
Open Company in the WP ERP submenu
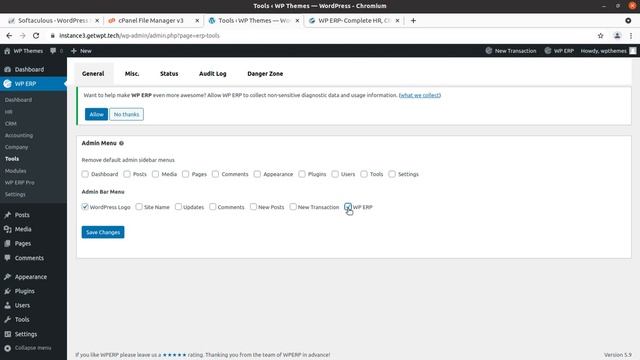click(16, 147)
